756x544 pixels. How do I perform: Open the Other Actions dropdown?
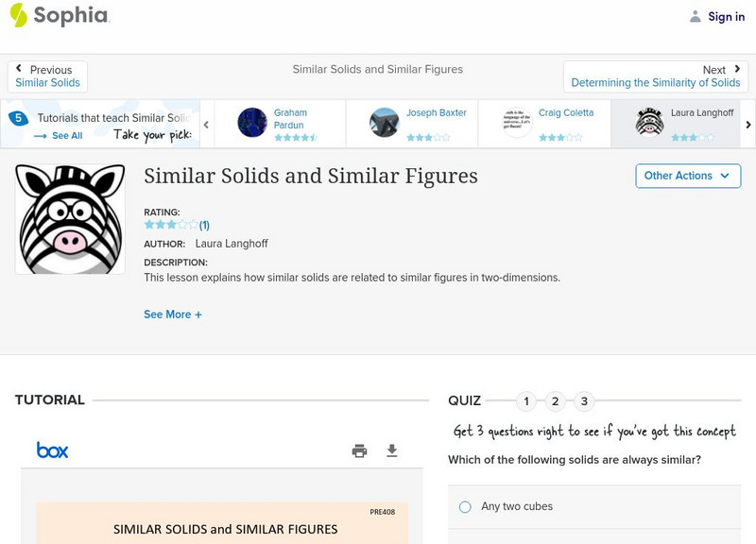click(687, 176)
